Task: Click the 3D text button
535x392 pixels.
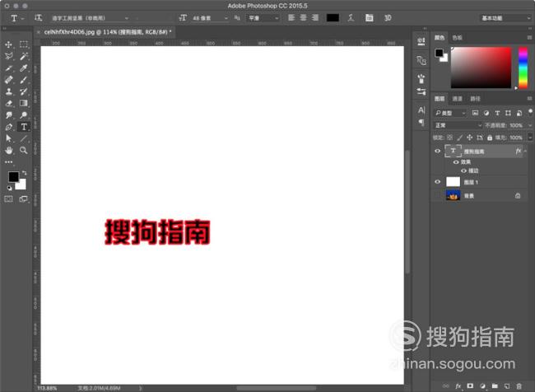Action: coord(388,18)
